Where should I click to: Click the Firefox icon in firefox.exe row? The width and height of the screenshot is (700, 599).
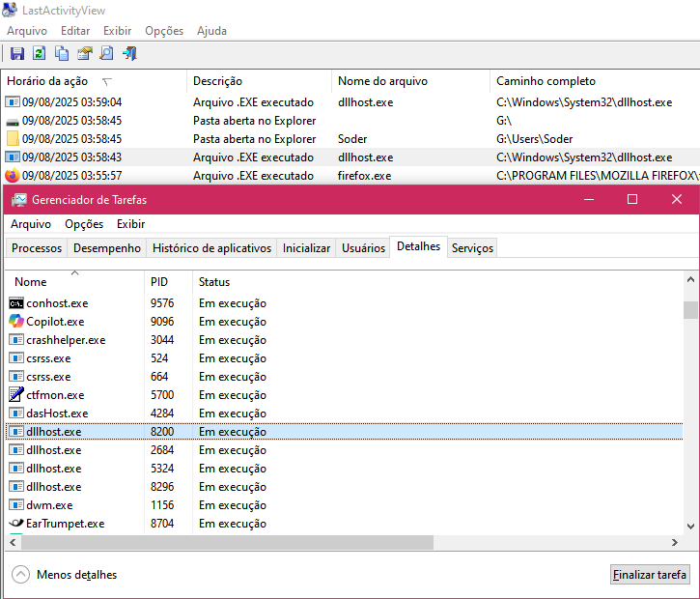(x=12, y=176)
